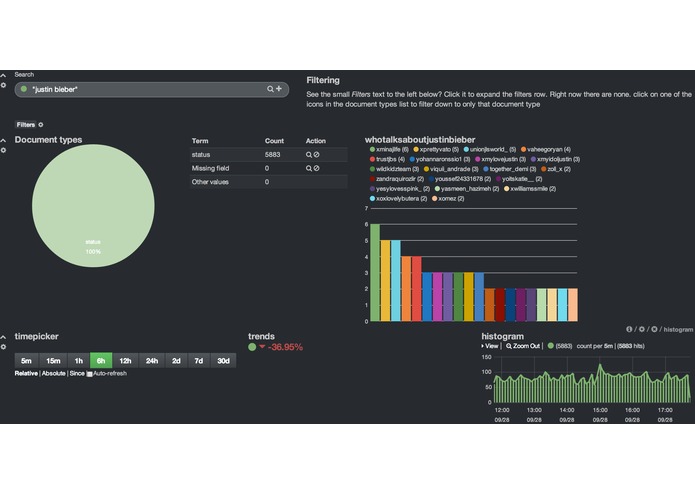Image resolution: width=695 pixels, height=494 pixels.
Task: Switch timepicker to Relative mode
Action: coord(26,373)
